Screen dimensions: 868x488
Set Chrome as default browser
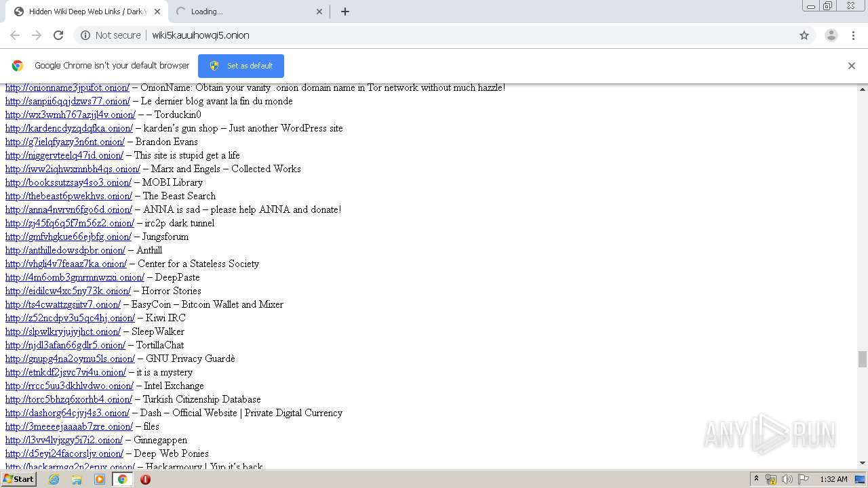(x=241, y=66)
